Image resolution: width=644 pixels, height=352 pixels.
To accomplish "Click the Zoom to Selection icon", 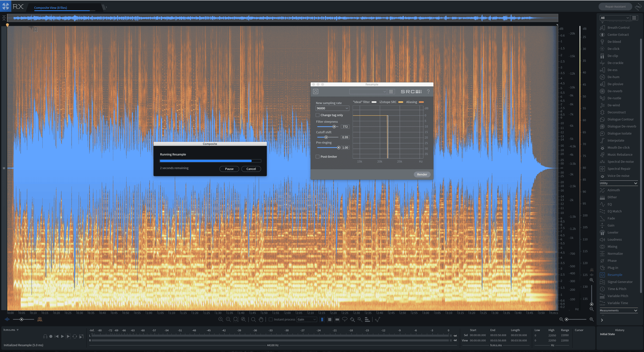I will click(236, 319).
